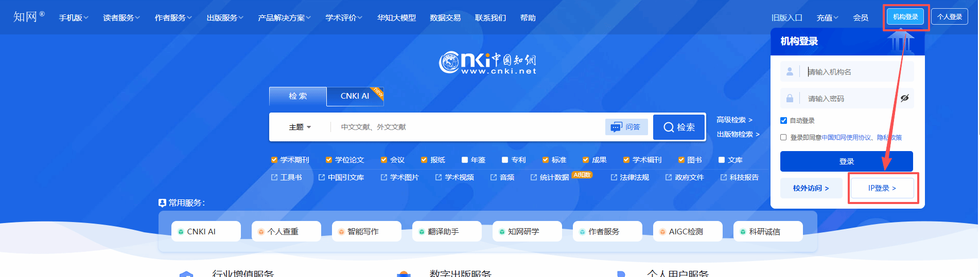Toggle password visibility eye icon
This screenshot has height=277, width=980.
point(904,98)
